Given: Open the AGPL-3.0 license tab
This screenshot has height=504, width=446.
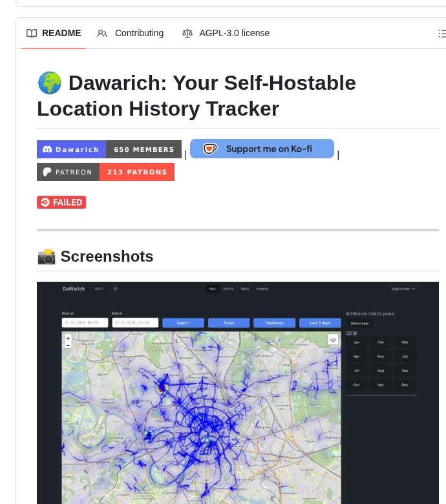Looking at the screenshot, I should pos(226,34).
